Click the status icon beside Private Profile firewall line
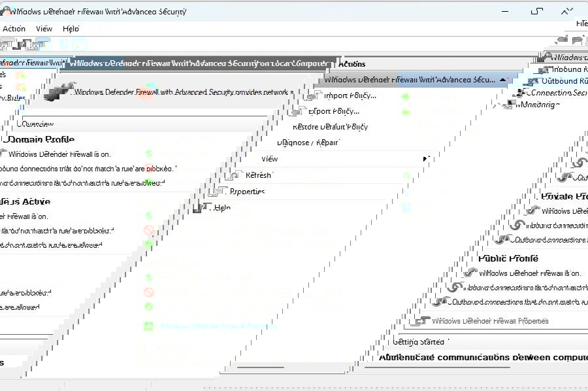The height and width of the screenshot is (391, 588). tap(532, 211)
